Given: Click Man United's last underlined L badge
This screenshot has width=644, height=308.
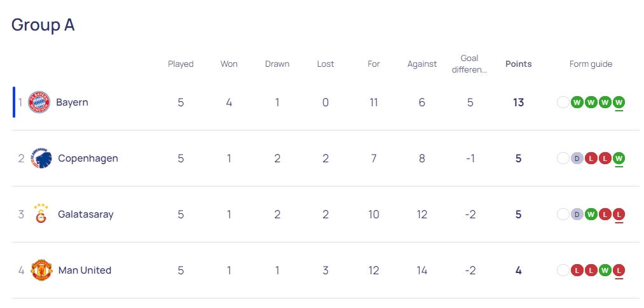Looking at the screenshot, I should point(619,270).
